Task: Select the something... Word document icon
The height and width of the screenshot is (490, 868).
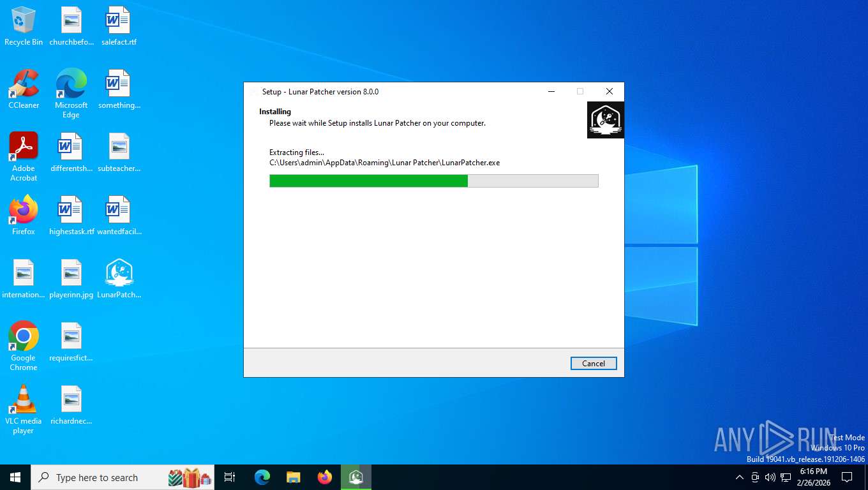Action: coord(119,89)
